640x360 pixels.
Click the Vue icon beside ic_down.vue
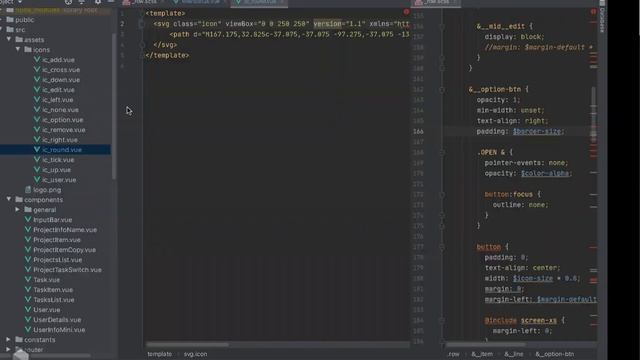(x=37, y=80)
